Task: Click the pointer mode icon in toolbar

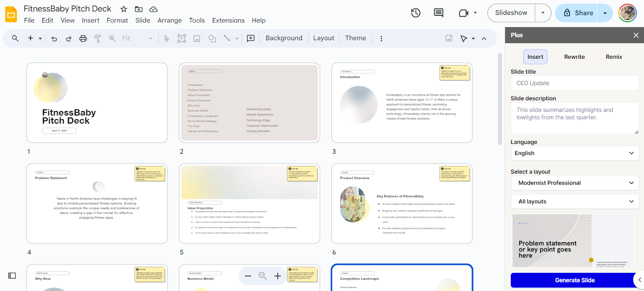Action: 464,39
